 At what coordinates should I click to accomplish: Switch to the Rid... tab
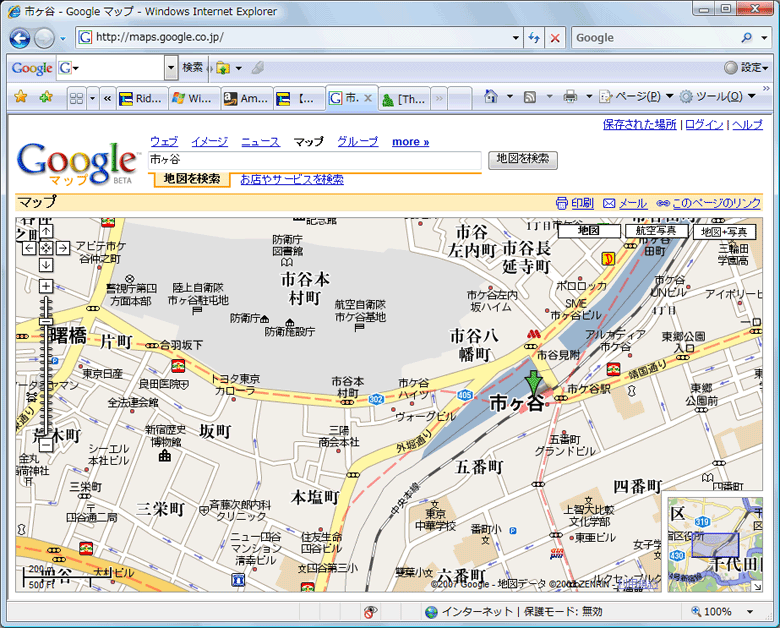tap(141, 99)
